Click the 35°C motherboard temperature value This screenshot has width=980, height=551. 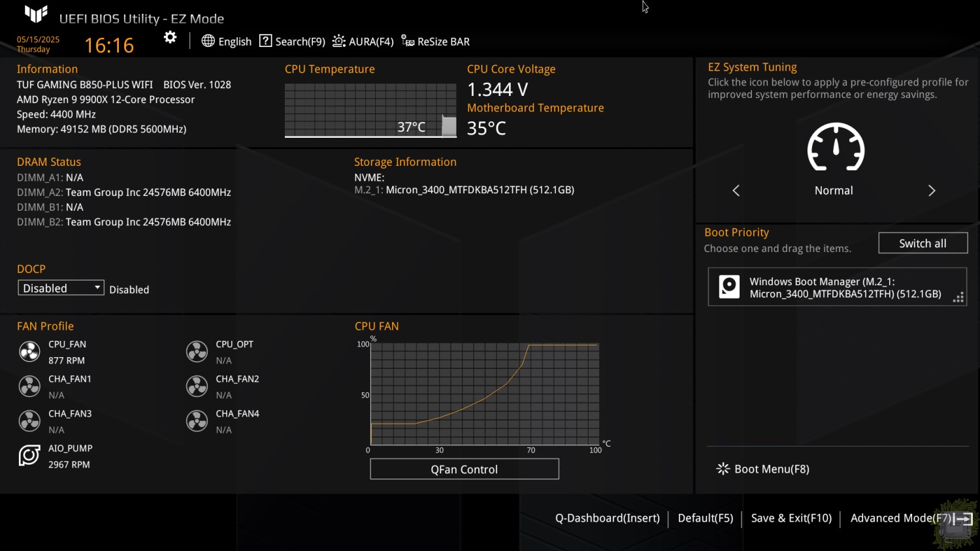pos(487,128)
